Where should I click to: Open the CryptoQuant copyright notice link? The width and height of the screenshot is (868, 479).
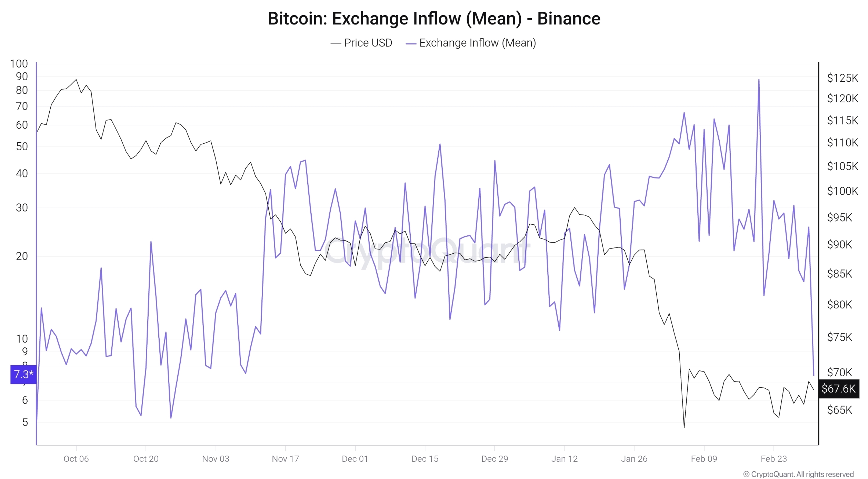click(x=798, y=474)
